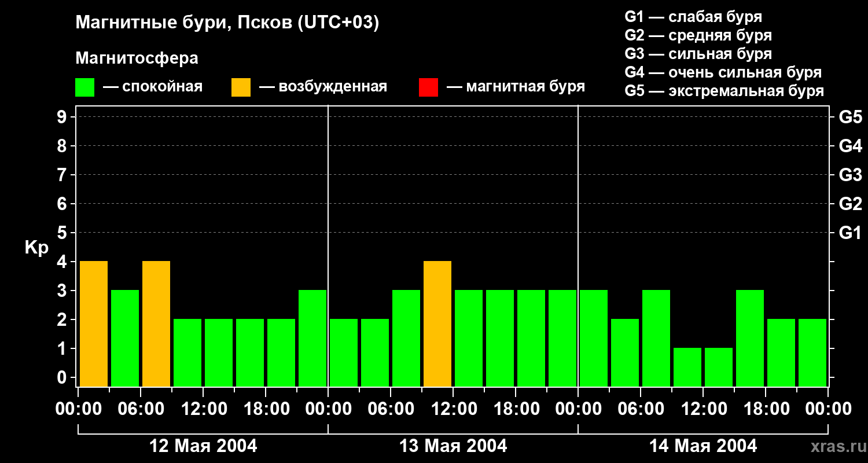The image size is (868, 463).
Task: Click the '12:00' time label under 13 May
Action: (x=453, y=409)
